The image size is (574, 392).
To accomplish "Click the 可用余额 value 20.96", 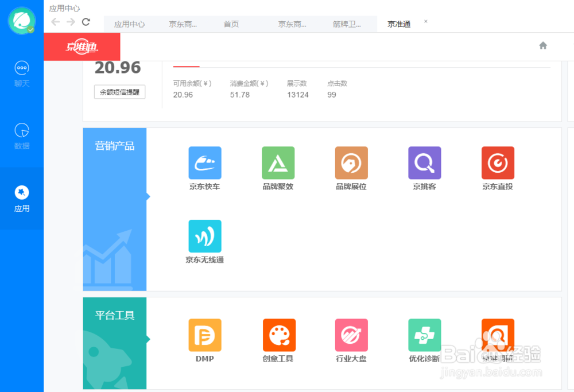I will tap(183, 95).
